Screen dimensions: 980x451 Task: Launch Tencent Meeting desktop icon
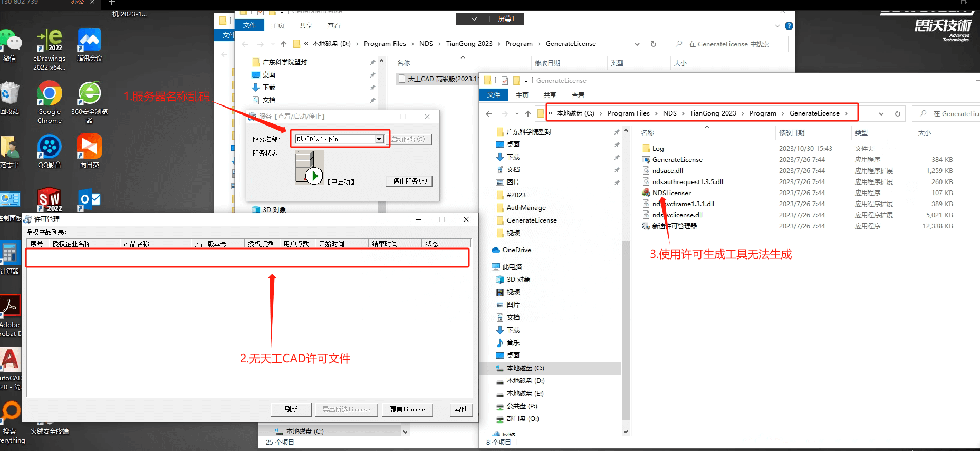89,41
